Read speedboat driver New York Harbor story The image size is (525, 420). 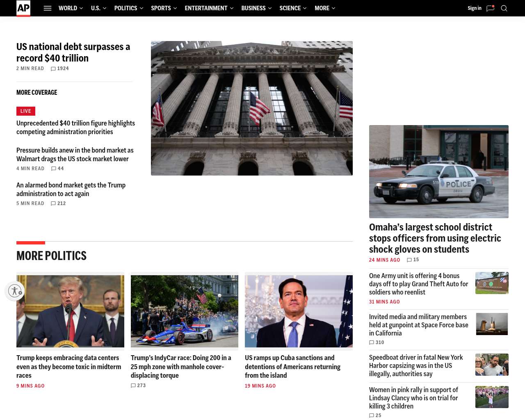(416, 365)
